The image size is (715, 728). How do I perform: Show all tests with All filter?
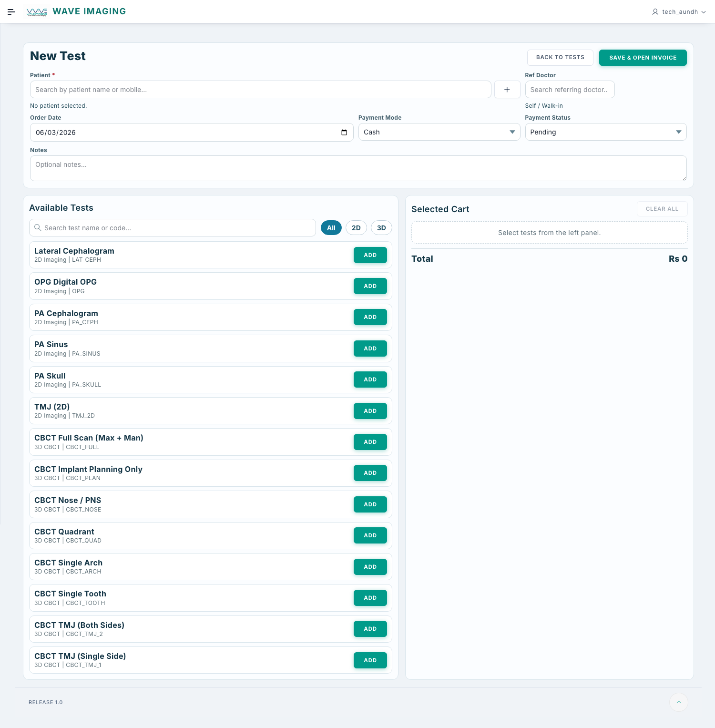click(331, 228)
